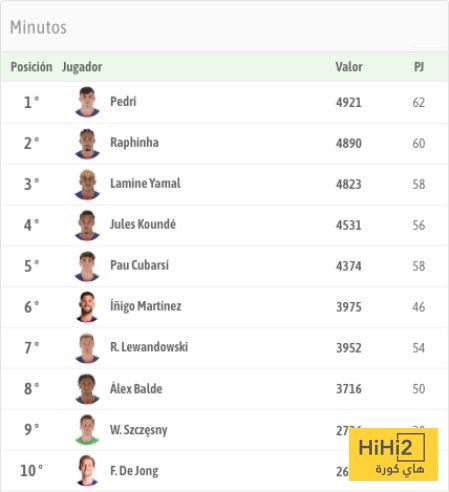Click Pedri's player avatar
The image size is (449, 492).
[87, 102]
